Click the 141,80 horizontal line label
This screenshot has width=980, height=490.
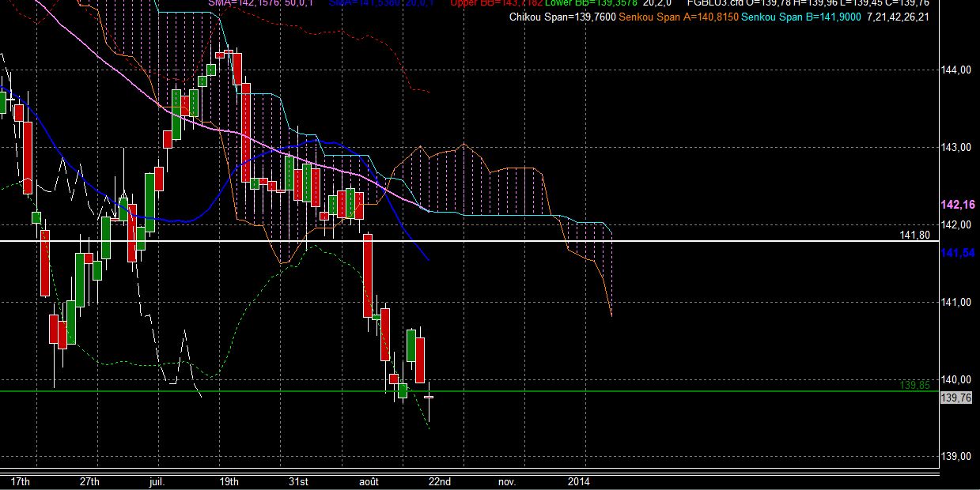pyautogui.click(x=914, y=236)
